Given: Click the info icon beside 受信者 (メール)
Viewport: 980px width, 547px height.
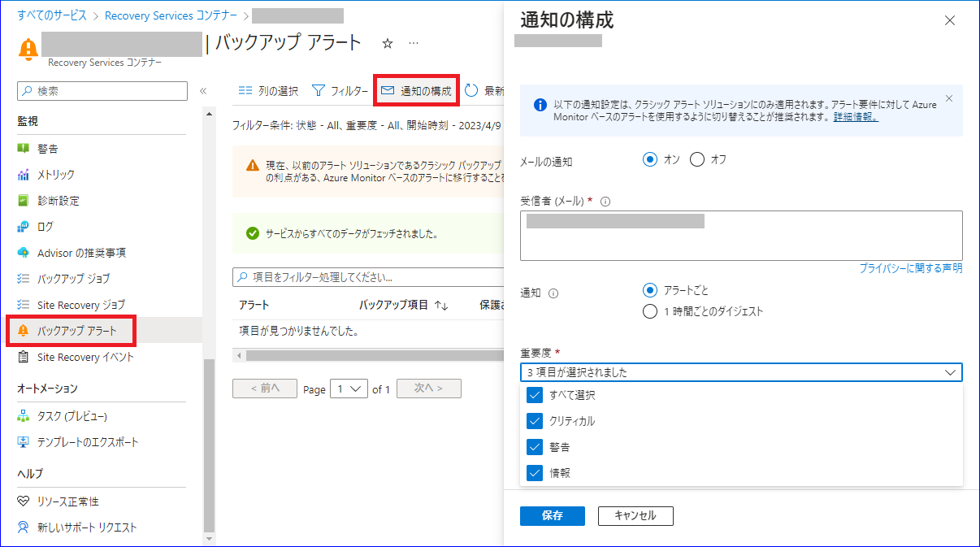Looking at the screenshot, I should click(x=605, y=202).
